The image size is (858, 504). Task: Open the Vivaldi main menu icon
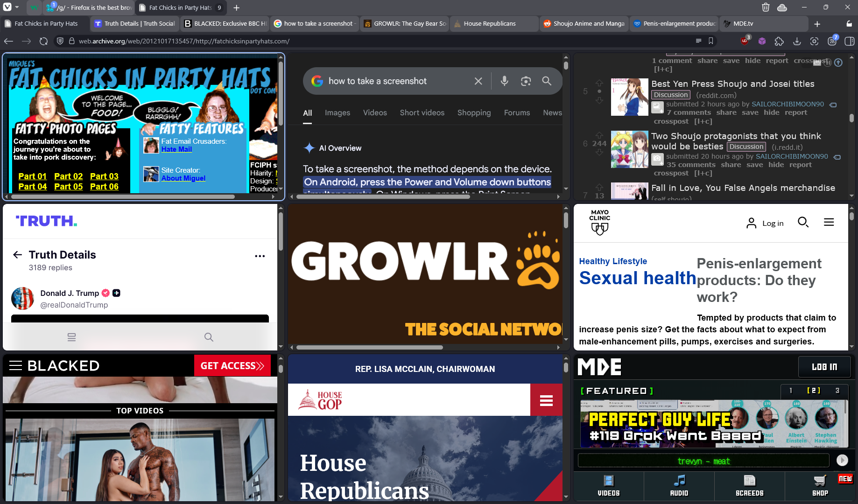[x=7, y=7]
